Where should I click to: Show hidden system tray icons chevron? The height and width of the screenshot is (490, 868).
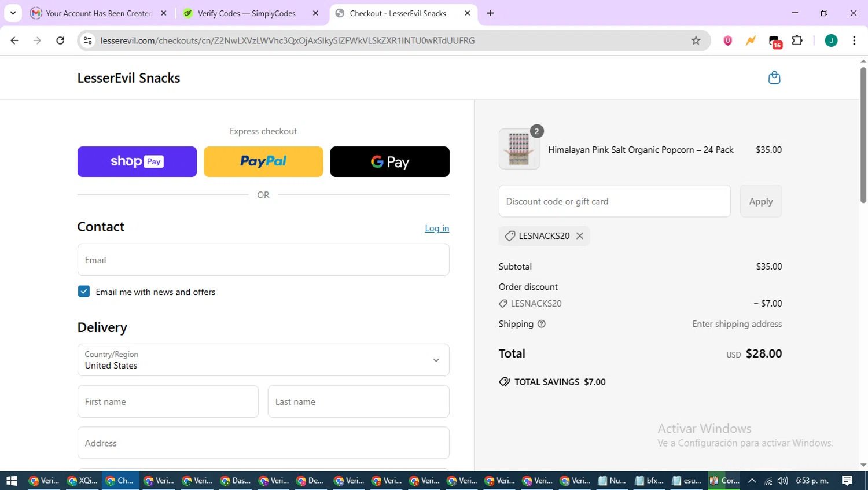click(x=752, y=481)
